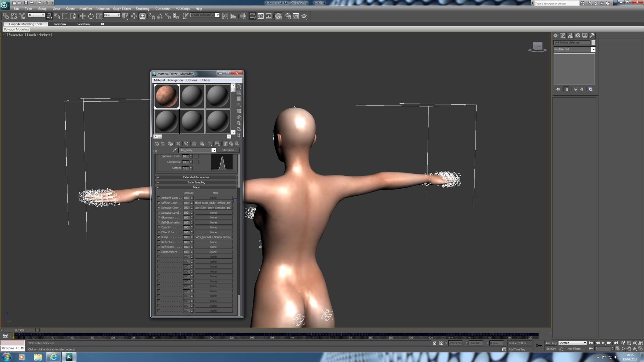Disable Diffuse Color map checkbox
644x362 pixels.
(x=158, y=203)
